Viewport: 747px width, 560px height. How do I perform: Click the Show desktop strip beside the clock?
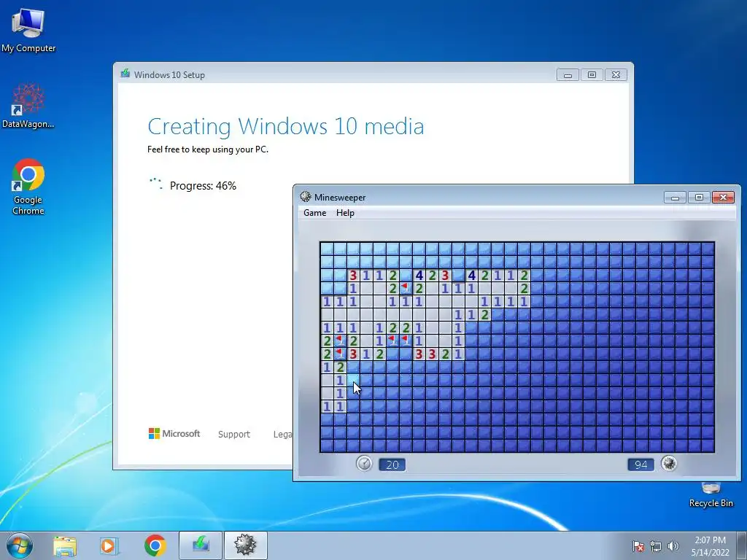click(742, 545)
